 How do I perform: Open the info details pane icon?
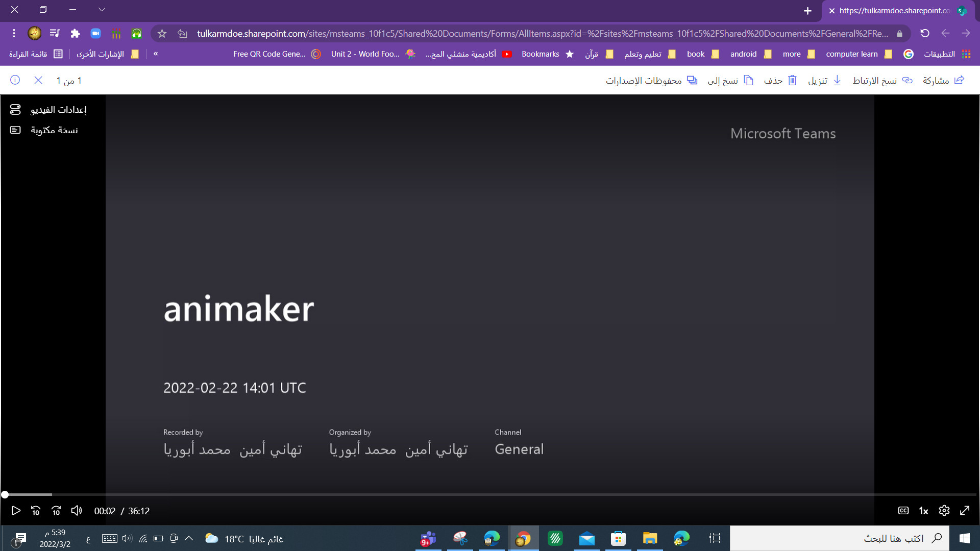[x=15, y=80]
